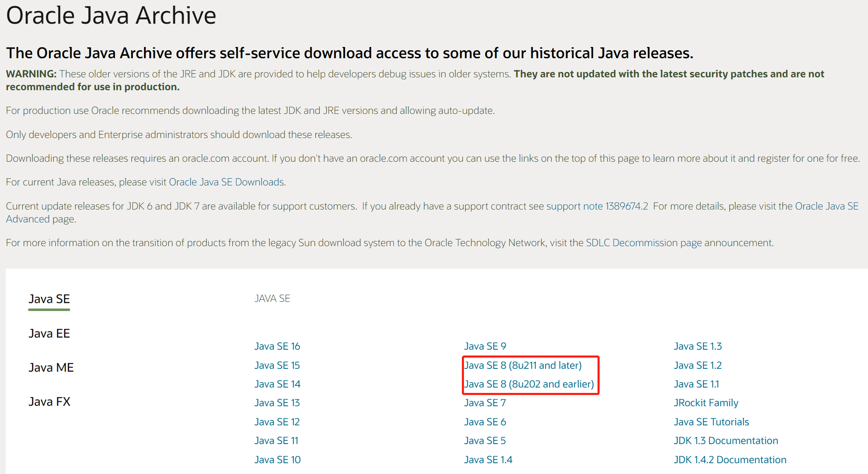868x474 pixels.
Task: Open Java SE 8 (8u202 and earlier)
Action: [528, 384]
